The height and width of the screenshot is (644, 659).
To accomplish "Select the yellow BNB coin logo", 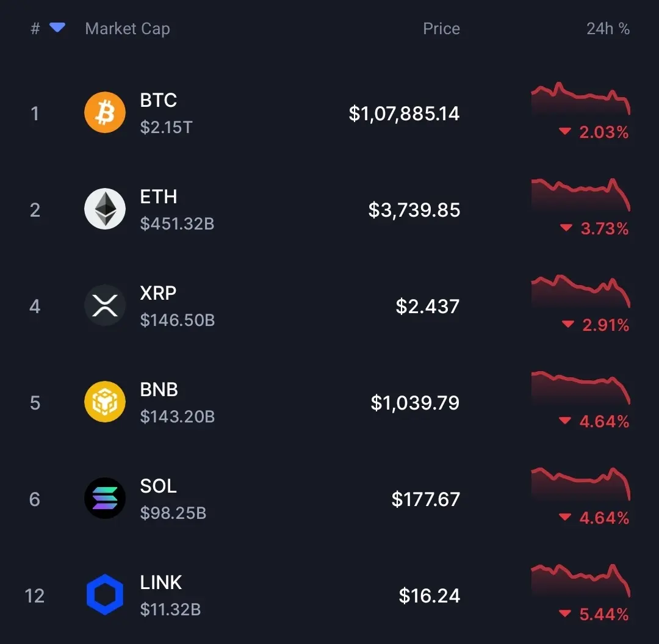I will click(x=105, y=402).
